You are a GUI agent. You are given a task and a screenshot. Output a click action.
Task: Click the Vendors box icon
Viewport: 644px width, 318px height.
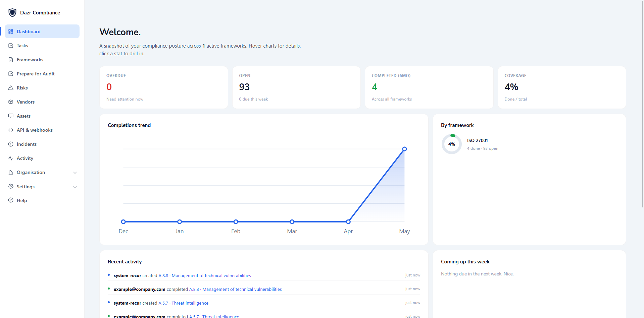click(x=11, y=102)
